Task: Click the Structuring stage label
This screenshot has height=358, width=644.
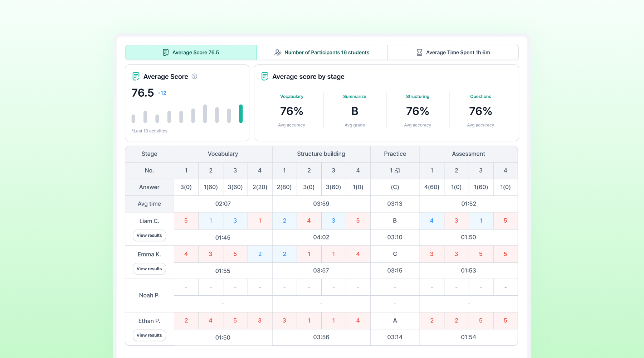Action: click(x=418, y=97)
